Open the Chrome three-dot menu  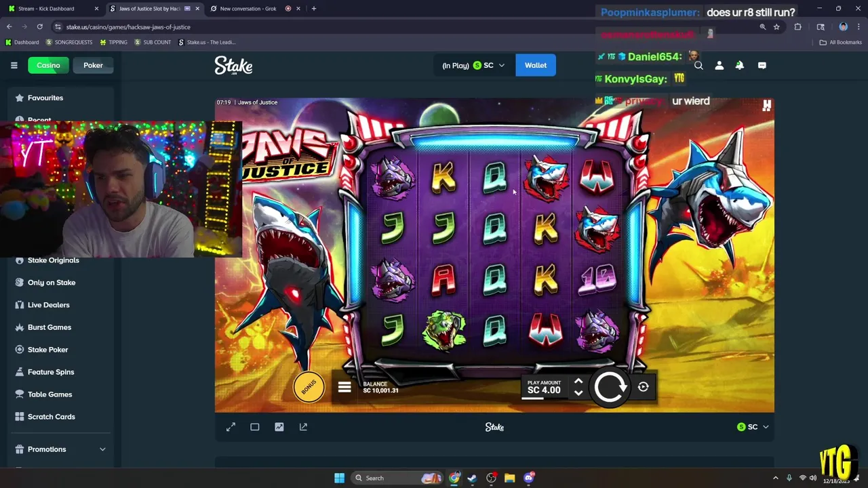point(858,27)
